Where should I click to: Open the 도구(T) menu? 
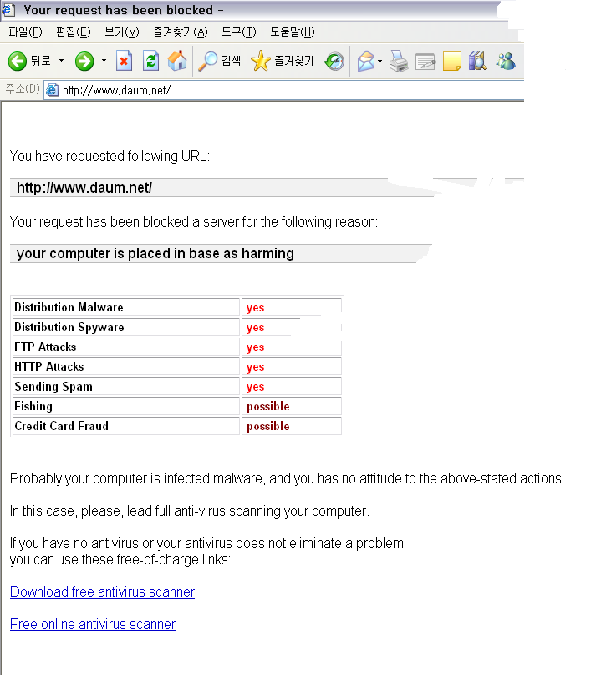pos(239,32)
